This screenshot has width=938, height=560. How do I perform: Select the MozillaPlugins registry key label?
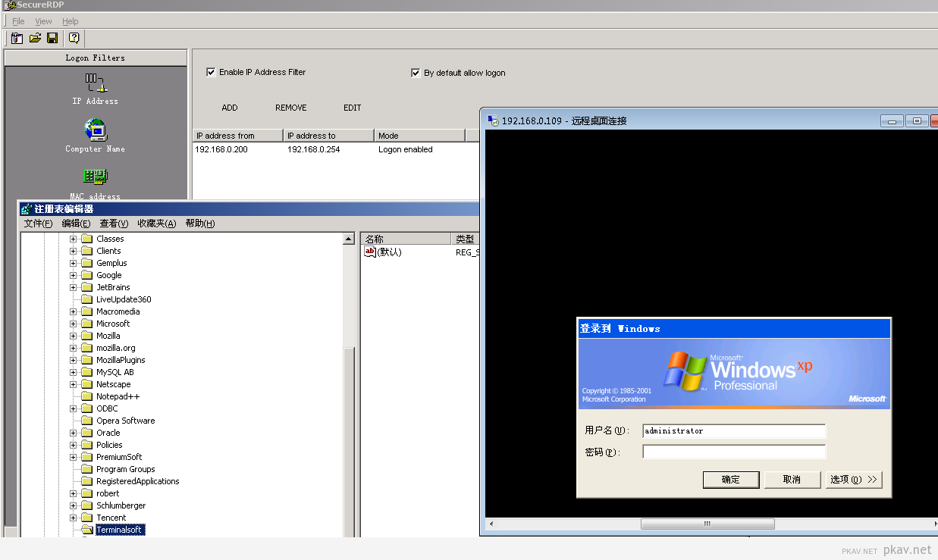pos(121,360)
